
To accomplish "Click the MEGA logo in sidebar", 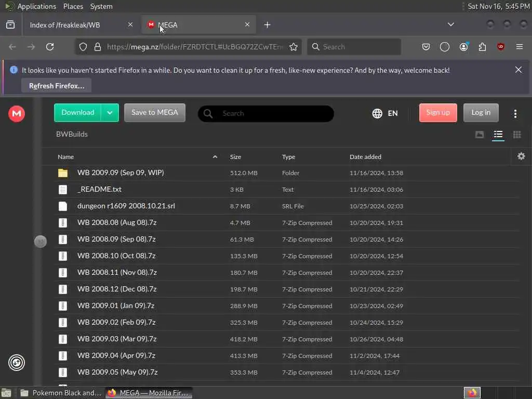I will pos(17,114).
